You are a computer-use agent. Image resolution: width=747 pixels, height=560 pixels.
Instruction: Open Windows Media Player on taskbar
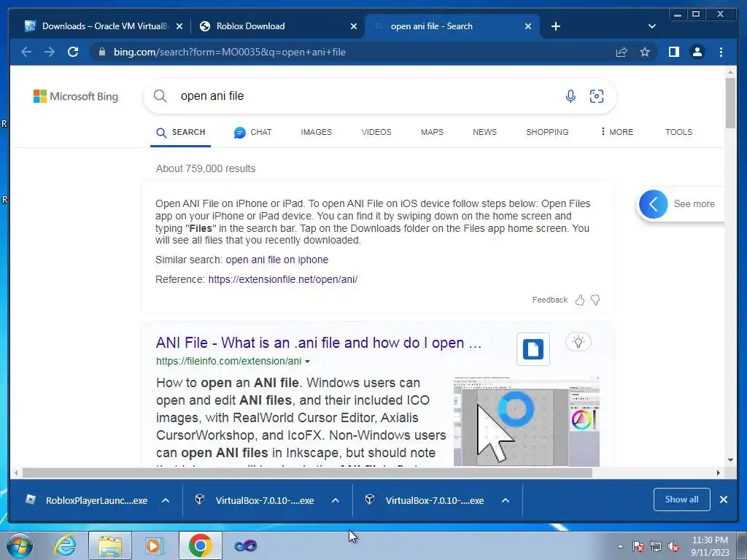(153, 545)
